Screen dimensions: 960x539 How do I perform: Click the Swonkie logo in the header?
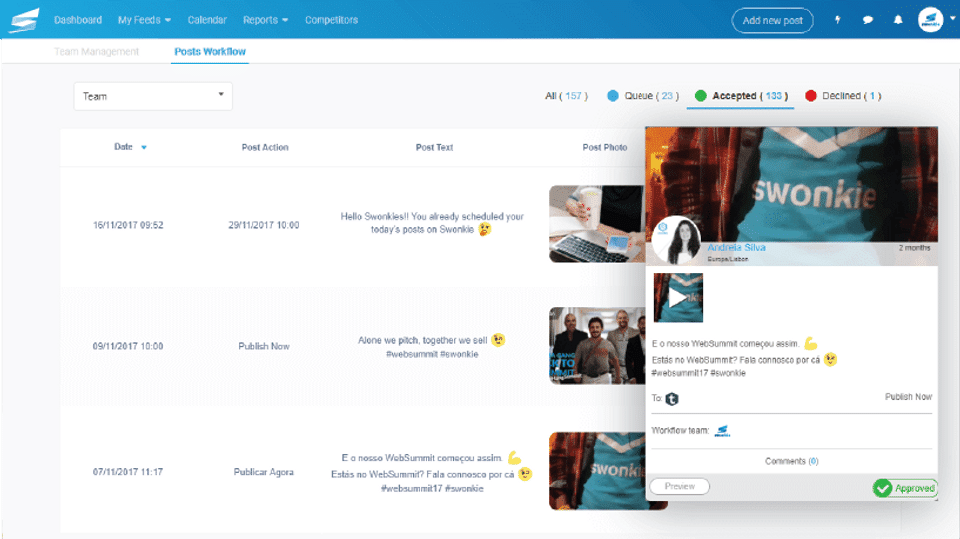[x=24, y=20]
